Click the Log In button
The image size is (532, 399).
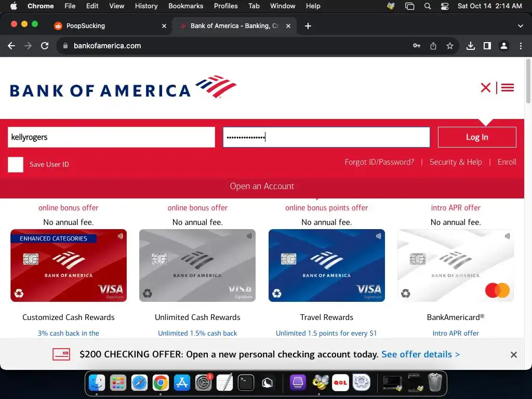(x=477, y=137)
